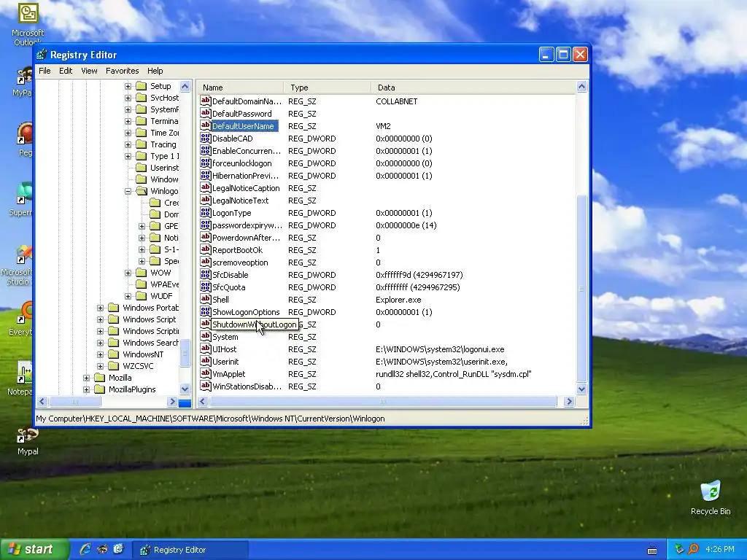
Task: Open the View menu
Action: [89, 71]
